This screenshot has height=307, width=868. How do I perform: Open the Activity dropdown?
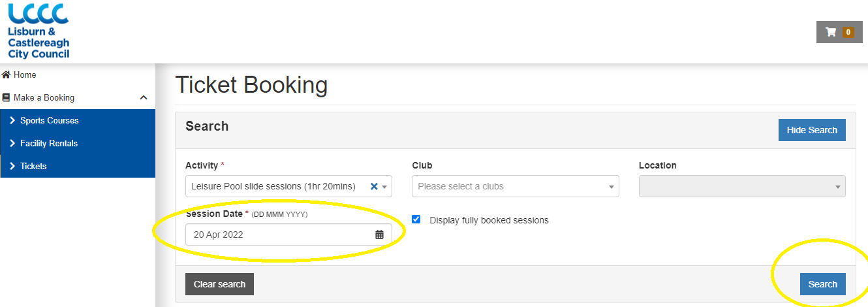tap(288, 186)
